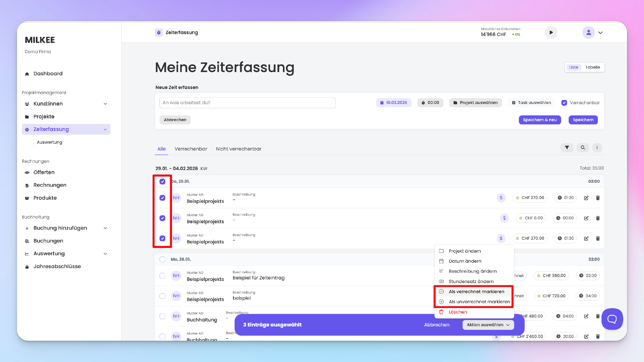Image resolution: width=644 pixels, height=362 pixels.
Task: Uncheck the Do, 29.01. day checkbox
Action: pos(162,182)
